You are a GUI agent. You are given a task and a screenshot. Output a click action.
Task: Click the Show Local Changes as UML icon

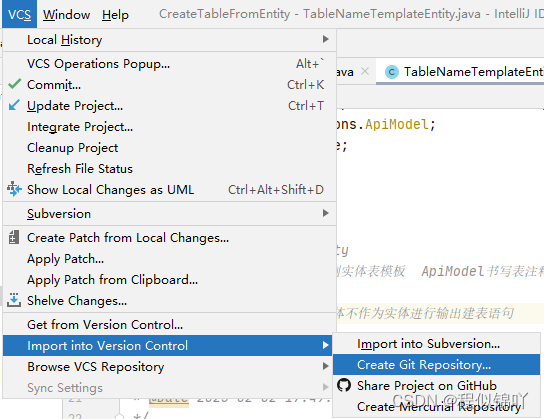14,189
